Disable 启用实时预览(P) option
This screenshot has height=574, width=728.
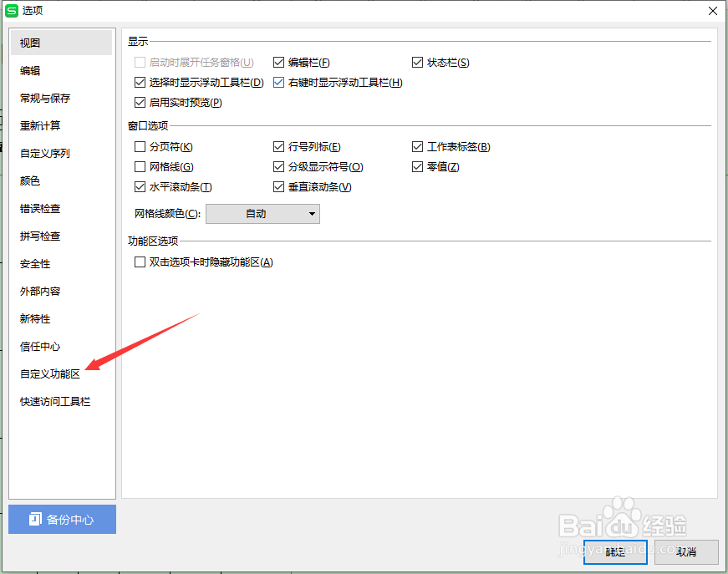tap(140, 103)
